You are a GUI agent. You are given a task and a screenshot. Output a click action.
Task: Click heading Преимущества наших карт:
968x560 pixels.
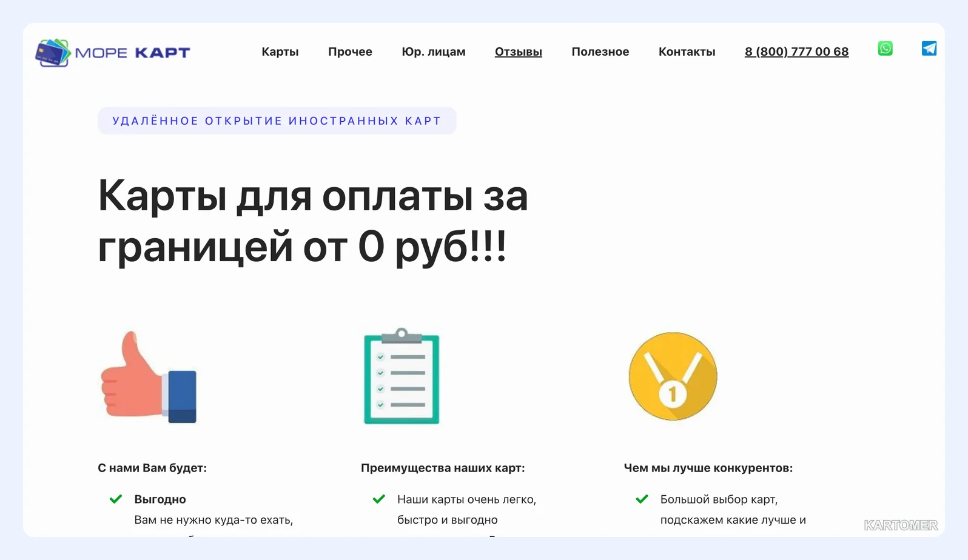coord(443,468)
